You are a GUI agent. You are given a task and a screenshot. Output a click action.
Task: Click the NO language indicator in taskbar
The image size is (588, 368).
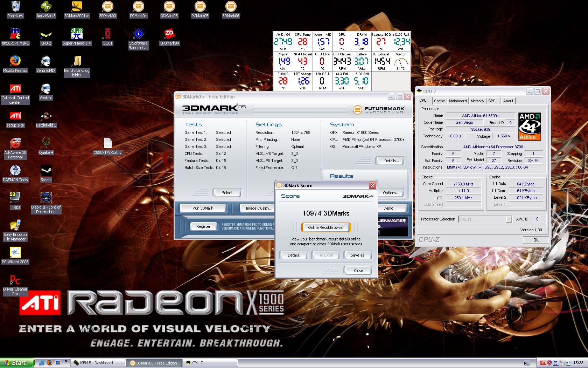click(x=527, y=363)
